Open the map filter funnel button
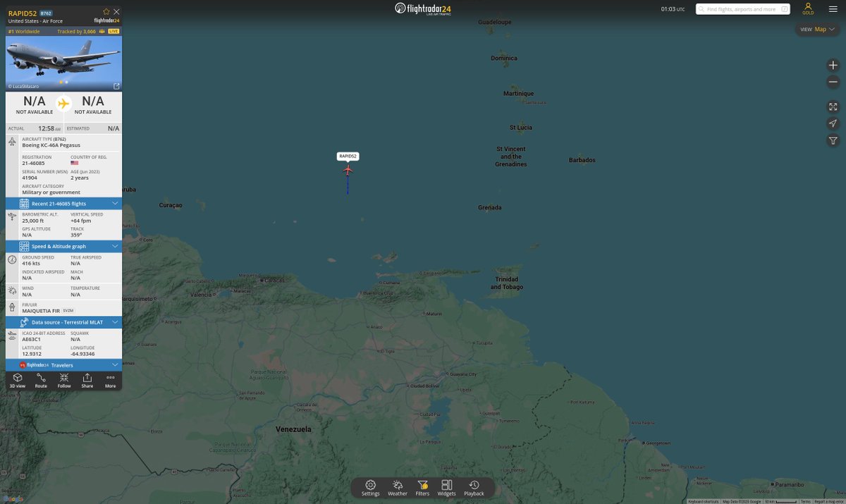This screenshot has height=504, width=846. pos(833,140)
